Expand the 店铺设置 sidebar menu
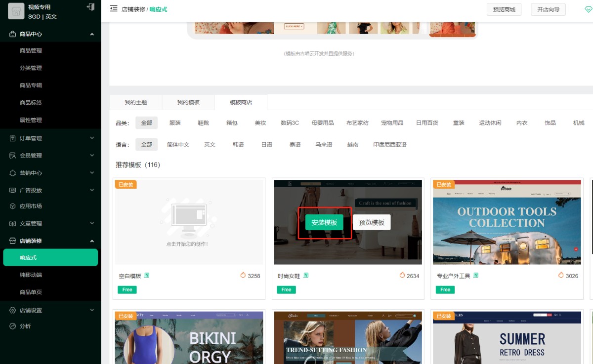 click(x=92, y=310)
